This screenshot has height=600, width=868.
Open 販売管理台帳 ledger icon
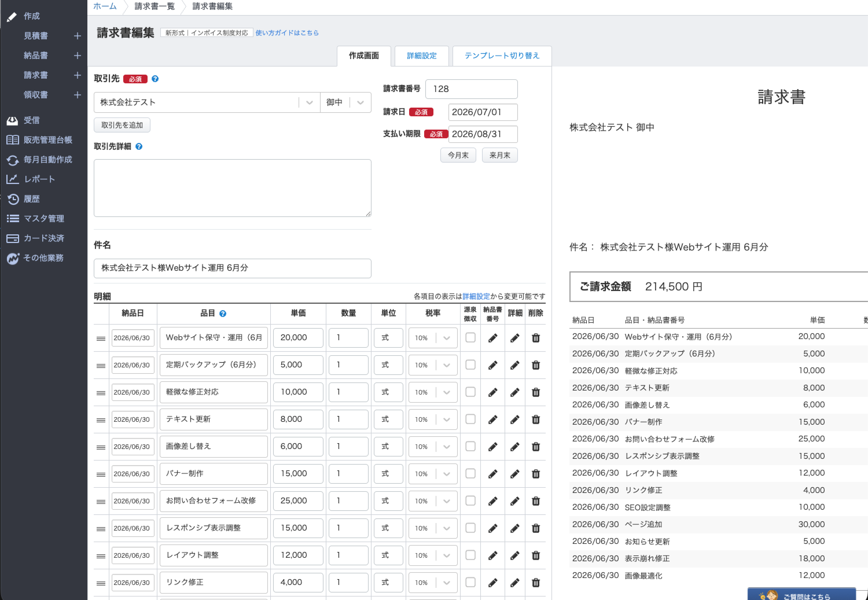pyautogui.click(x=12, y=140)
